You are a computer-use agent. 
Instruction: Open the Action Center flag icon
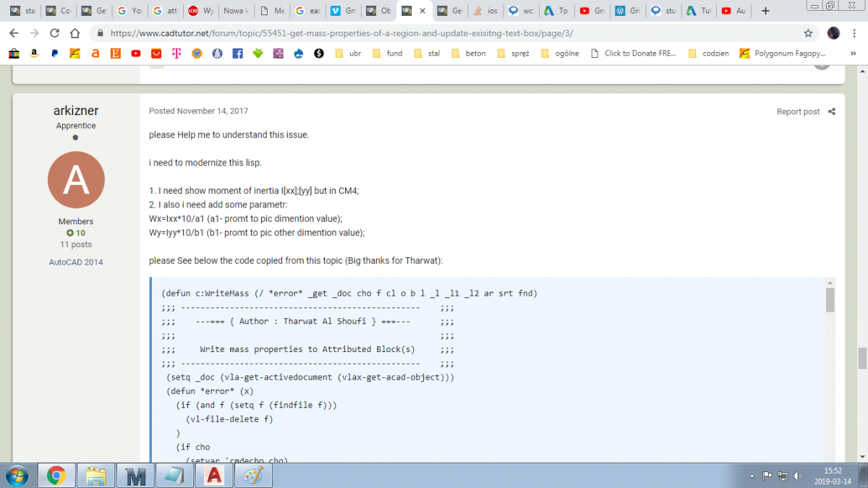click(x=767, y=476)
